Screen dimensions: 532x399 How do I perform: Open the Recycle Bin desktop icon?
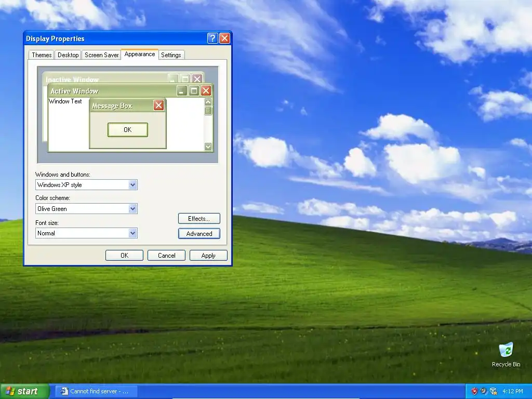tap(506, 355)
